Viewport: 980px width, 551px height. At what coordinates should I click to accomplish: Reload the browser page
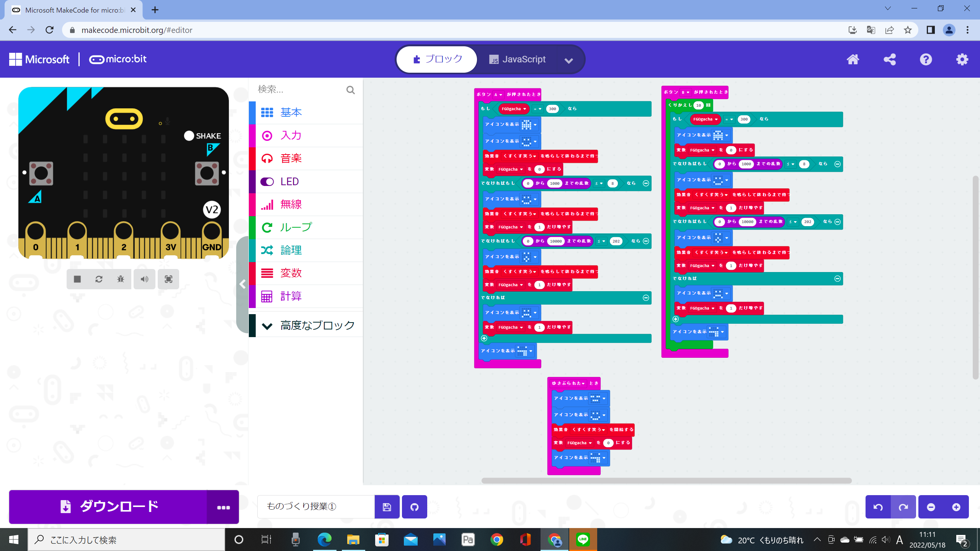point(49,30)
